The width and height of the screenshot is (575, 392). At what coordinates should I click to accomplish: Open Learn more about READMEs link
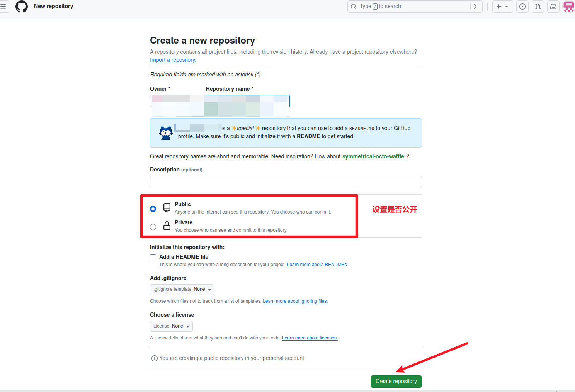pos(317,265)
